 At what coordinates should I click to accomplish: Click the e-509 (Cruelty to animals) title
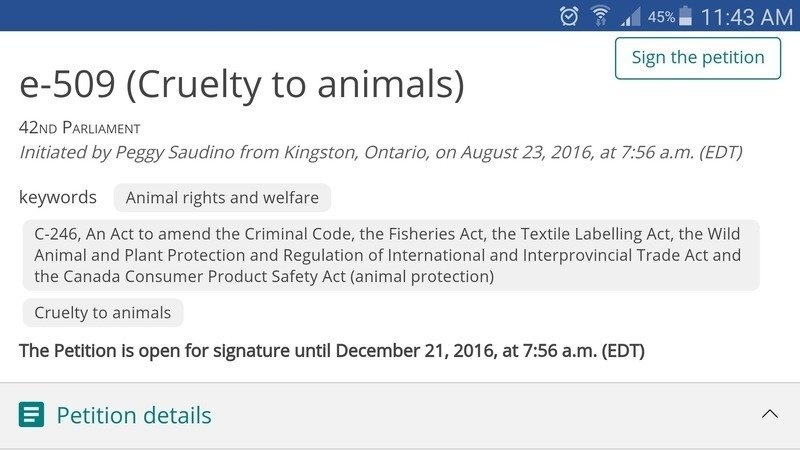(x=242, y=85)
